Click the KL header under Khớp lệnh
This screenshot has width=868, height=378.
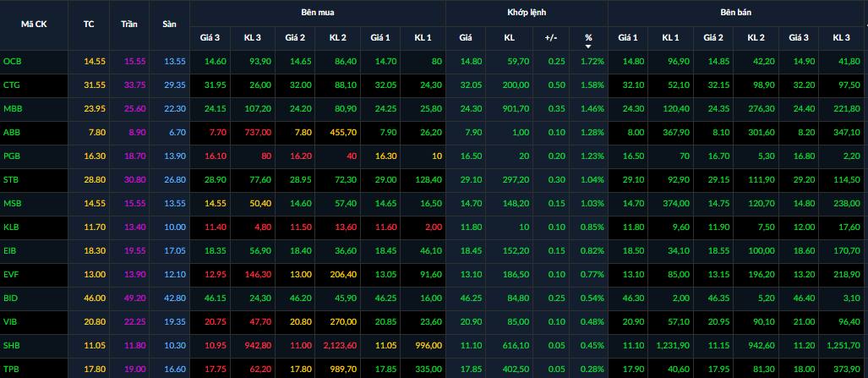510,38
